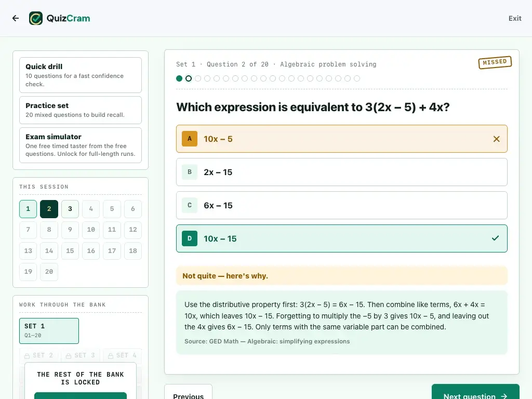Jump to question 1 in session grid

[x=28, y=209]
